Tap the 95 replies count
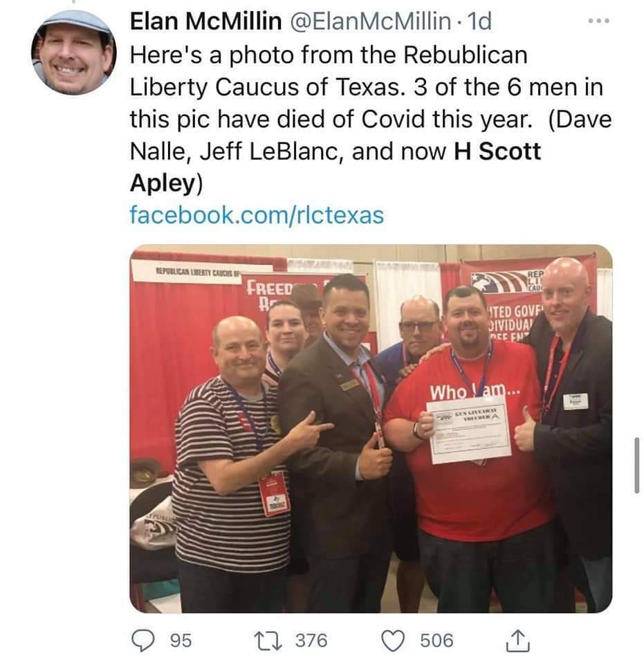Viewport: 644px width, 664px height. point(181,640)
